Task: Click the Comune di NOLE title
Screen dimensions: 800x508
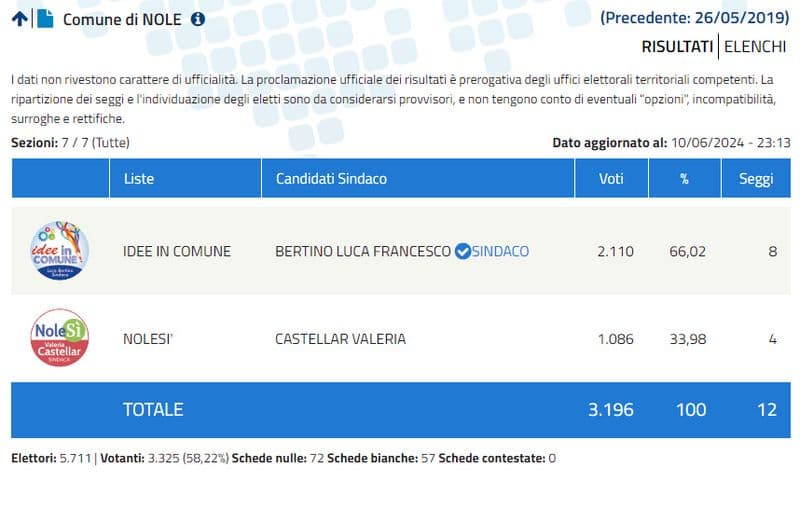Action: point(123,19)
